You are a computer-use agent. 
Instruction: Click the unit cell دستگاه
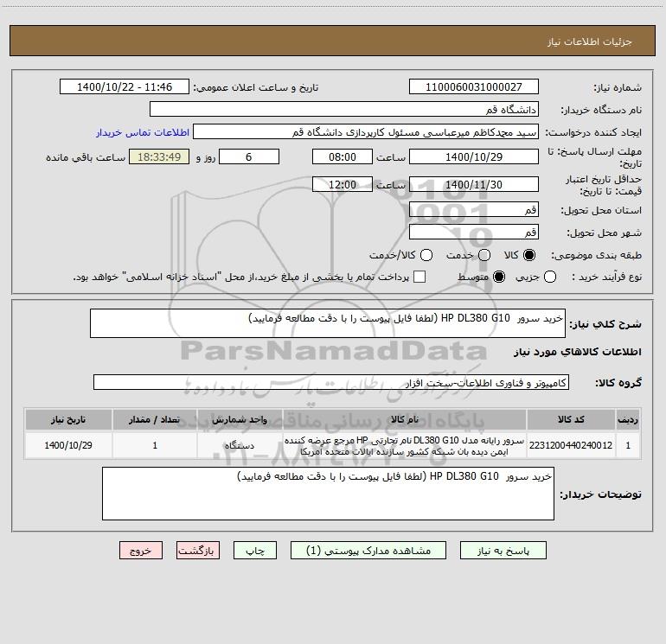[x=240, y=445]
